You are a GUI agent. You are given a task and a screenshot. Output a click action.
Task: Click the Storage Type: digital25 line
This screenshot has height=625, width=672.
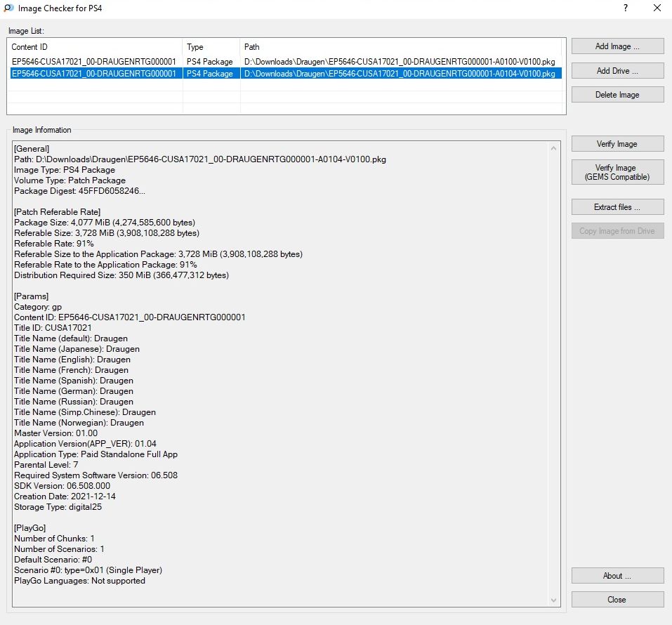(x=58, y=507)
